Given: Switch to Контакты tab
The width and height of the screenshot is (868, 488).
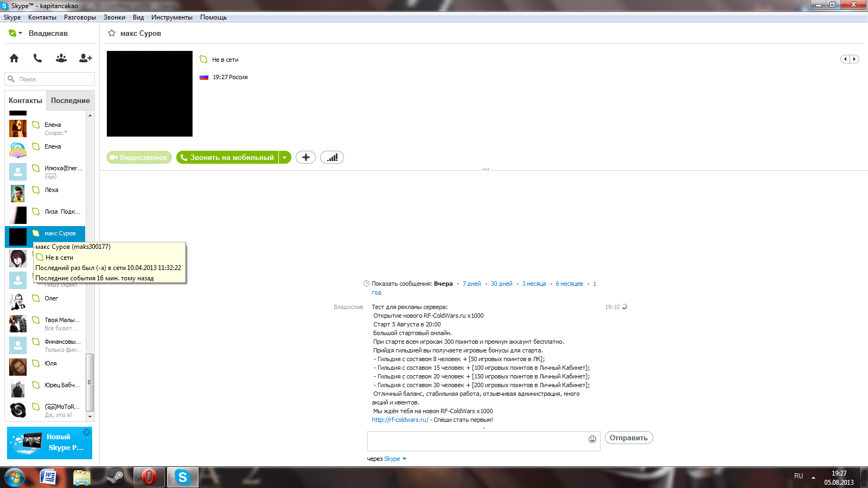Looking at the screenshot, I should coord(25,100).
